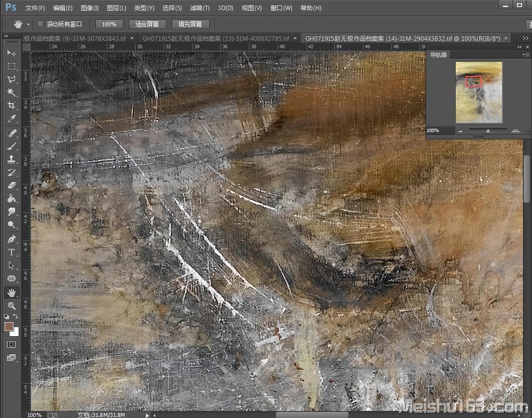Open the Navigator panel menu
This screenshot has height=418, width=532.
pyautogui.click(x=526, y=55)
